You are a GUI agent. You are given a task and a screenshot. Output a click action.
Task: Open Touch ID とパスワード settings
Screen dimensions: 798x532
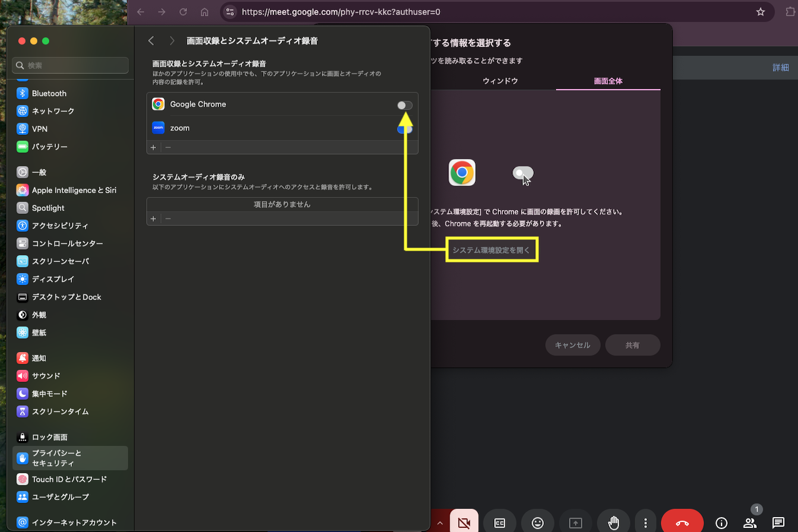[x=70, y=479]
